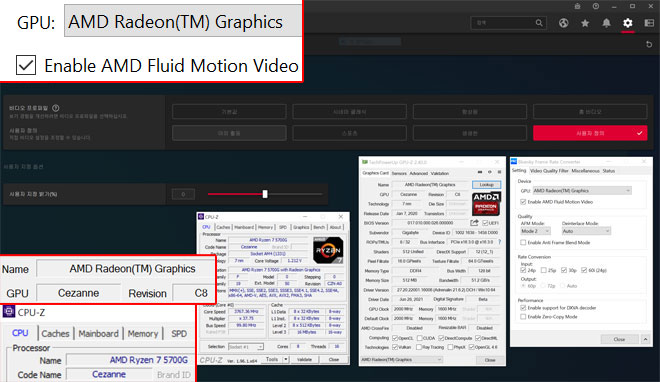660x382 pixels.
Task: Open the panel layout icon at top right
Action: [x=649, y=23]
